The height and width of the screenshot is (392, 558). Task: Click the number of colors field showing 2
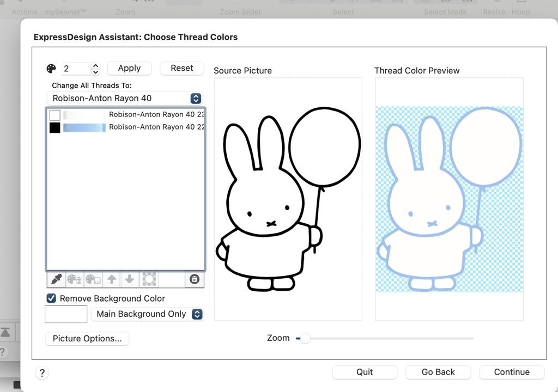[x=76, y=69]
